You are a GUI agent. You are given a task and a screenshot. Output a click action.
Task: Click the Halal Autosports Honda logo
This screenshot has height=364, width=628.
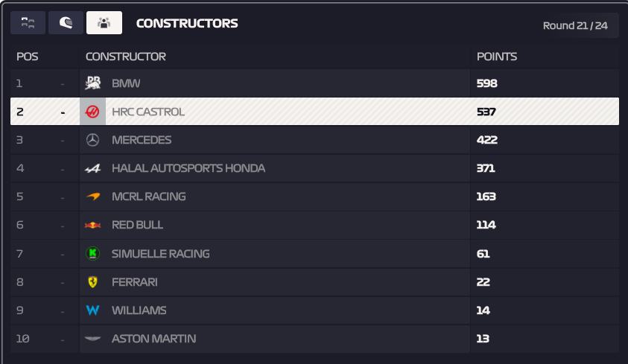click(92, 168)
